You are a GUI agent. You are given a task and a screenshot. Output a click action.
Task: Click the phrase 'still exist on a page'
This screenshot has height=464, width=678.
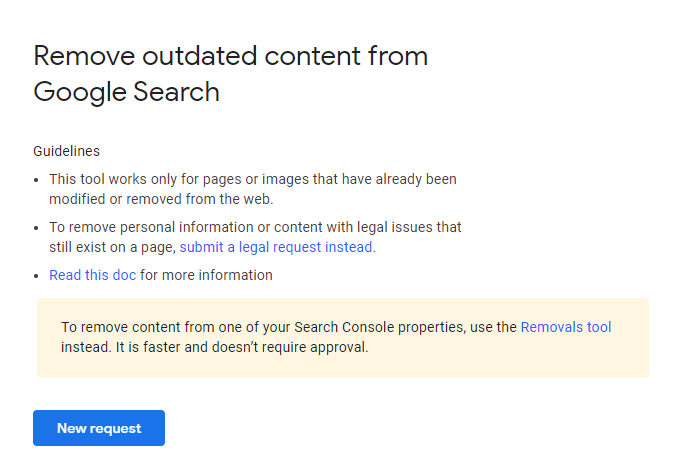(111, 246)
